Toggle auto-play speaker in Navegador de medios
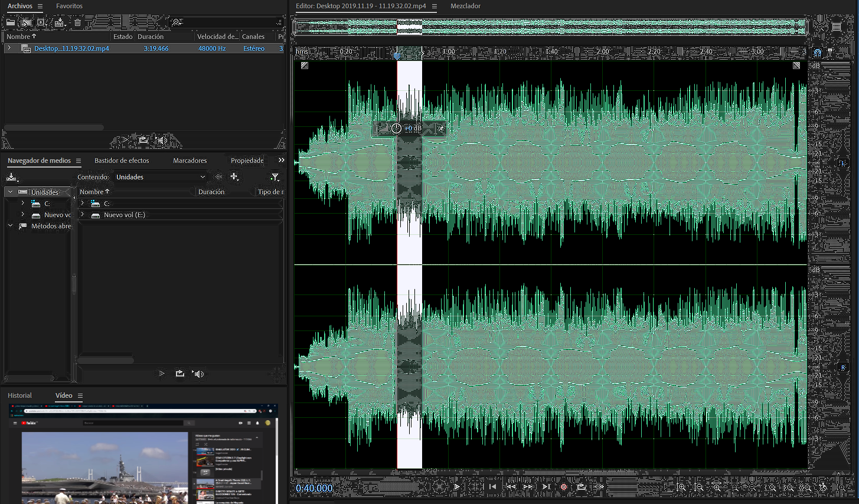The width and height of the screenshot is (859, 504). click(198, 374)
